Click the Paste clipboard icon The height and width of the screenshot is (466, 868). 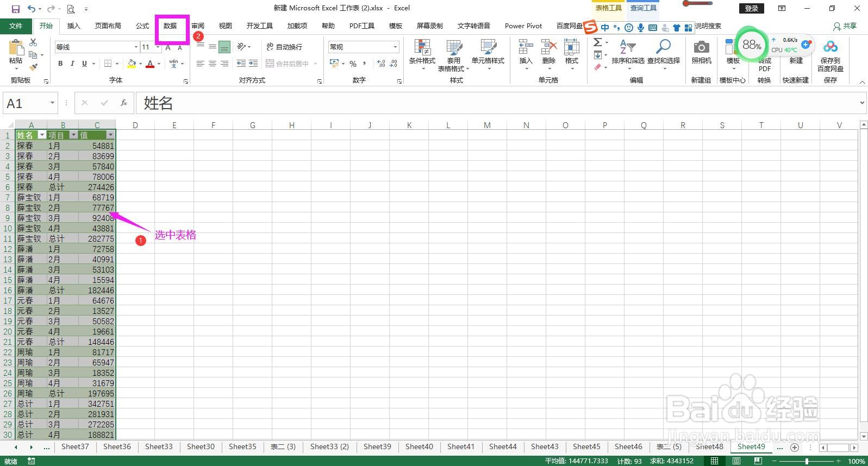tap(16, 48)
